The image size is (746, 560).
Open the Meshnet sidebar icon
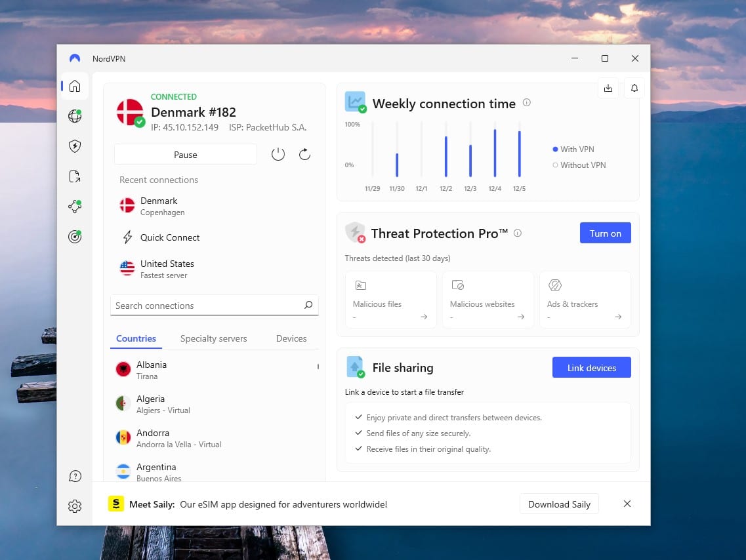75,207
